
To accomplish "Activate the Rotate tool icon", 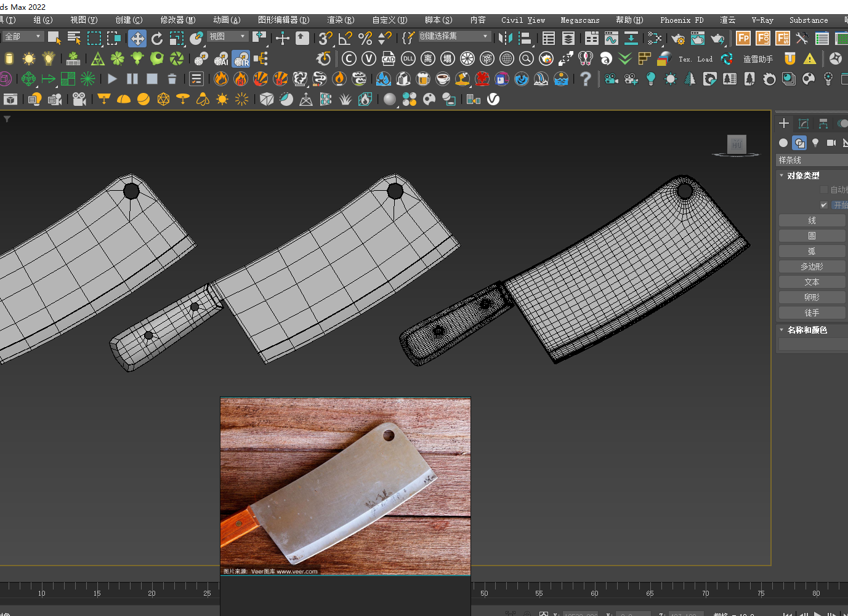I will pyautogui.click(x=157, y=39).
